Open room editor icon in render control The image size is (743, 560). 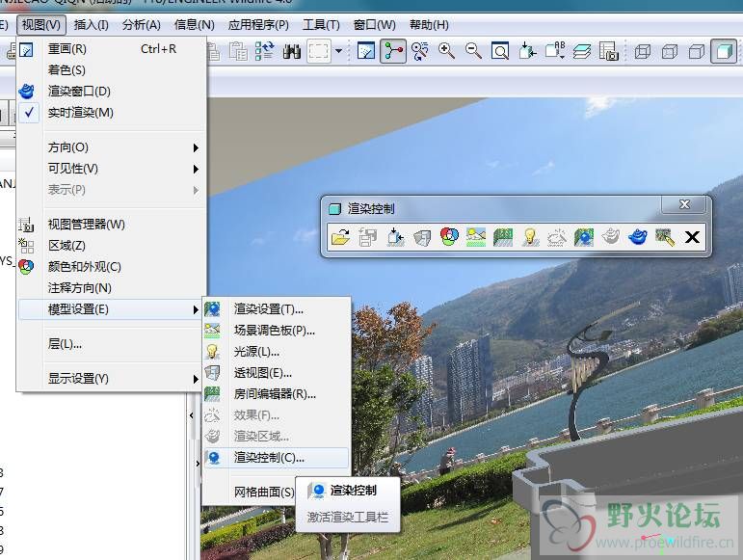(503, 236)
